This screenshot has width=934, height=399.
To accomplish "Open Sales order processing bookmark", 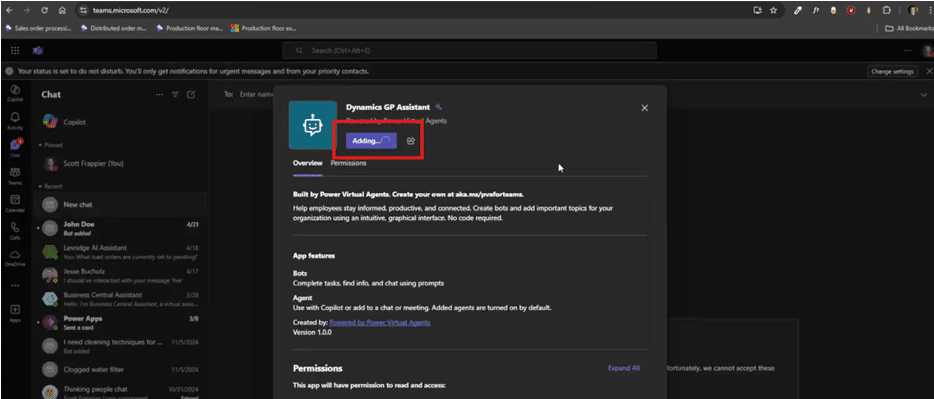I will [x=38, y=28].
